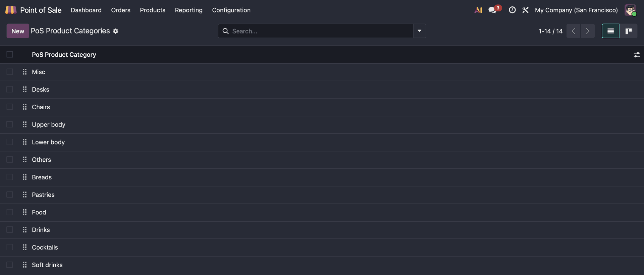This screenshot has width=644, height=275.
Task: Switch to Kanban view
Action: (x=628, y=31)
